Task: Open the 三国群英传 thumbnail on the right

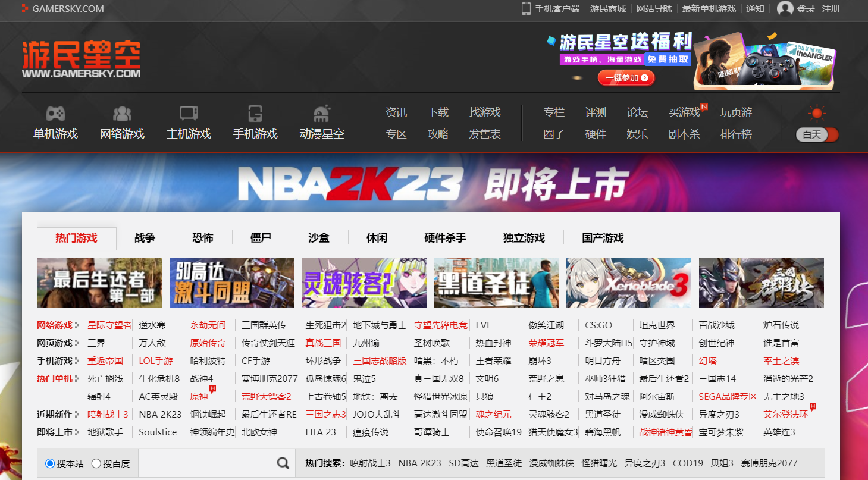Action: (762, 283)
